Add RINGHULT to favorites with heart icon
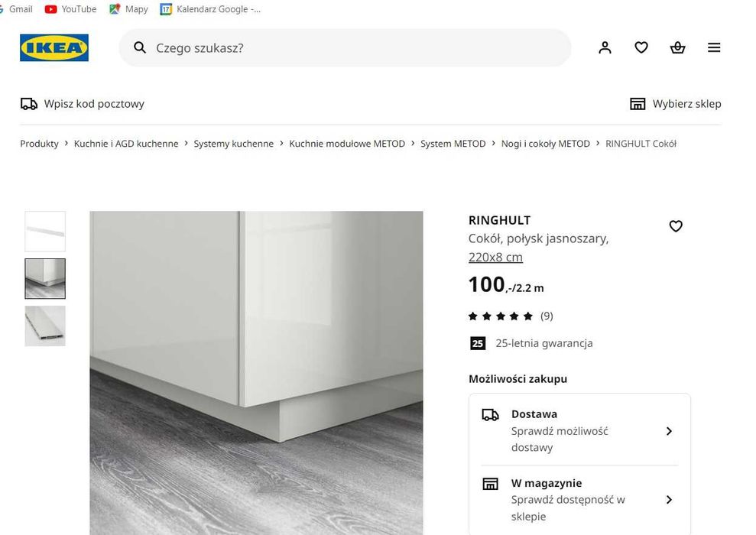This screenshot has height=535, width=756. click(x=676, y=225)
